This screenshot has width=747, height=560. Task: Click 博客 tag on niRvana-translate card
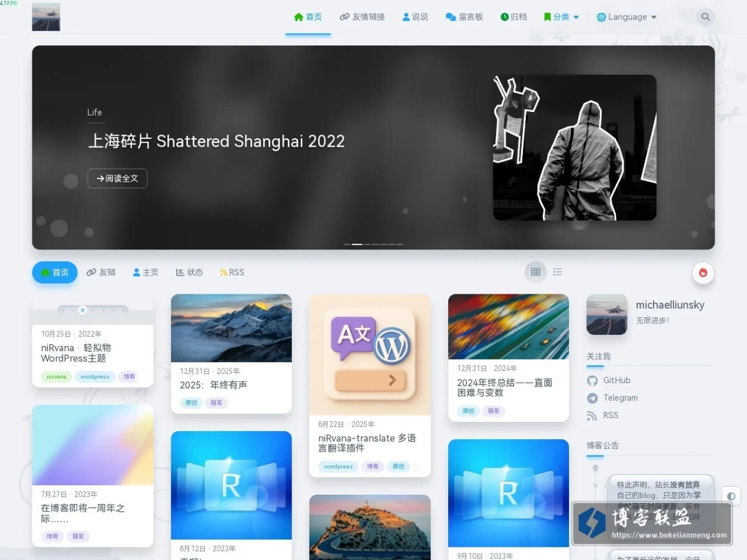point(372,466)
